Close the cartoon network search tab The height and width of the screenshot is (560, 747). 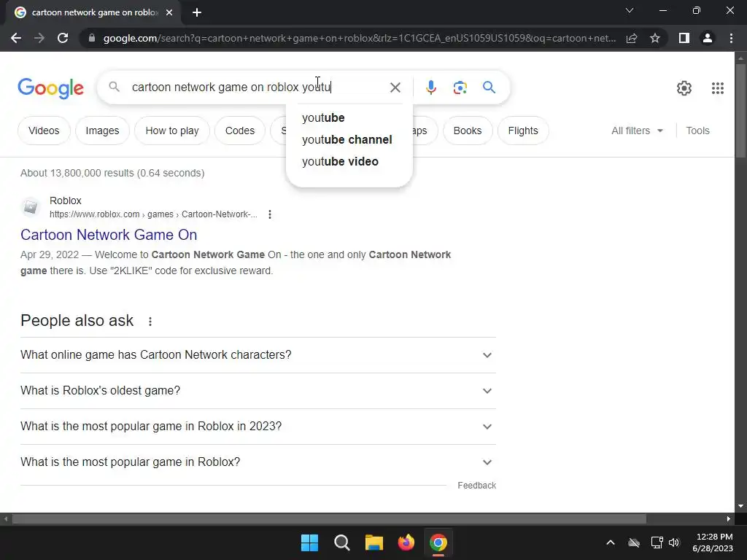coord(169,12)
